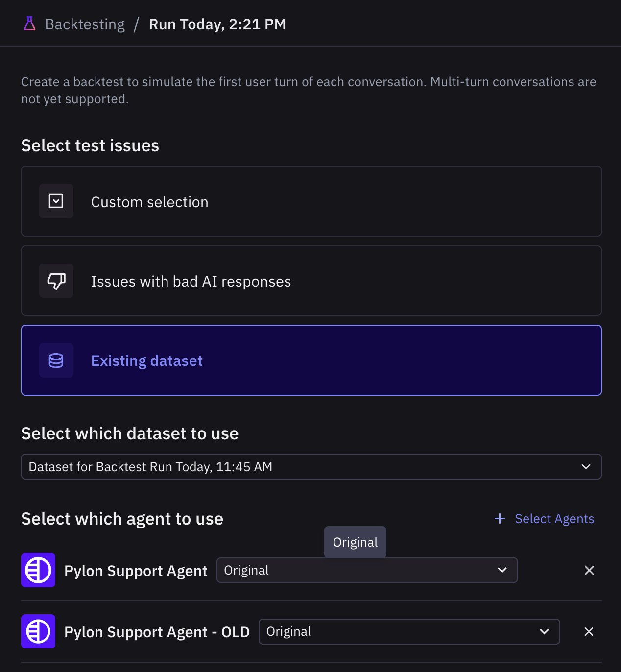
Task: Choose Issues with bad AI responses option
Action: 311,281
